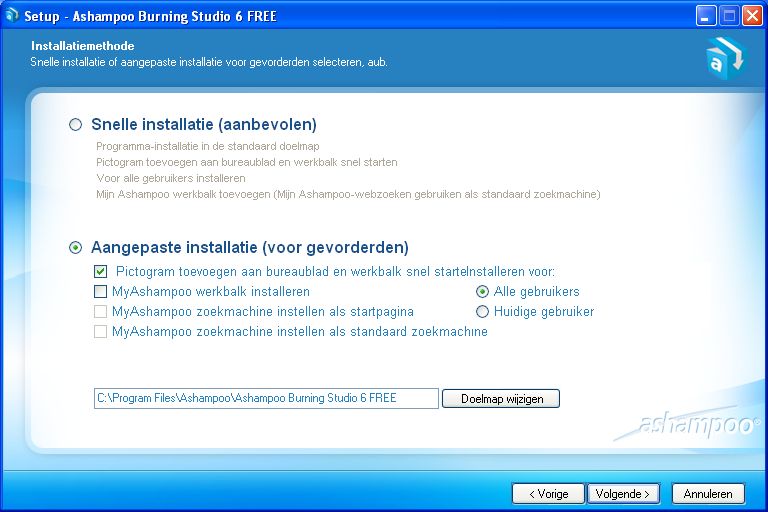Click the installation path text field
The image size is (768, 512).
coord(266,398)
